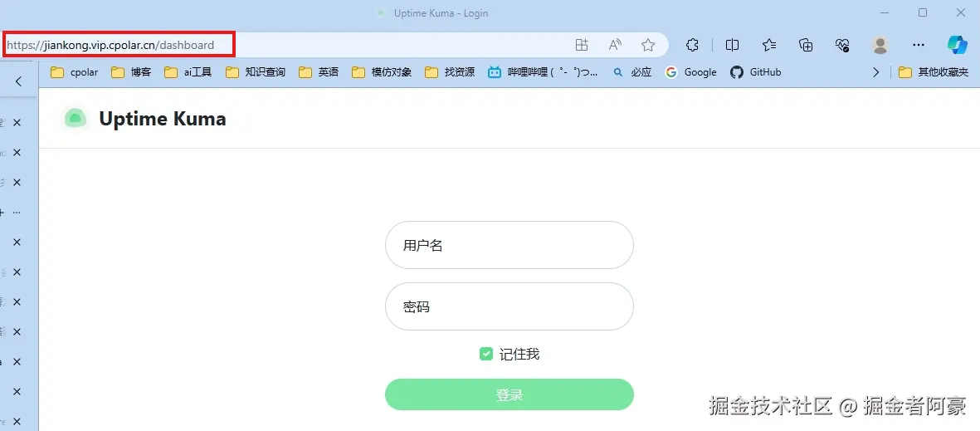980x431 pixels.
Task: Click the split screen grid icon in address bar
Action: click(582, 45)
